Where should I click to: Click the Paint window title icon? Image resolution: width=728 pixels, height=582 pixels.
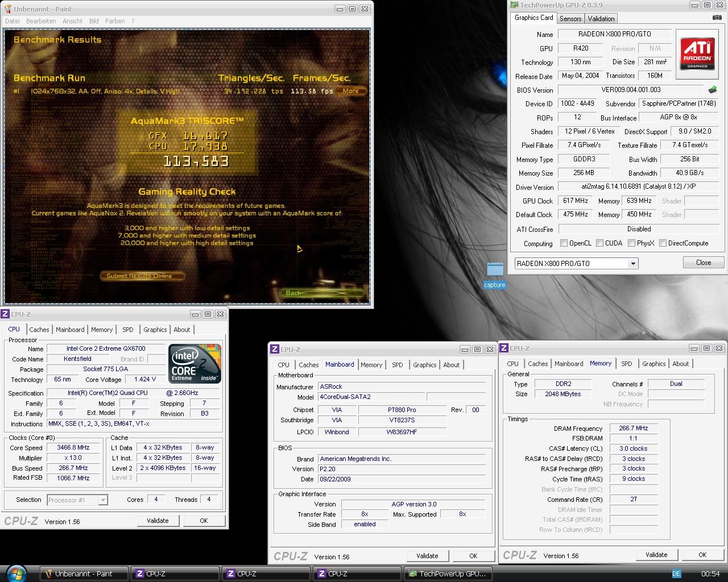click(7, 9)
